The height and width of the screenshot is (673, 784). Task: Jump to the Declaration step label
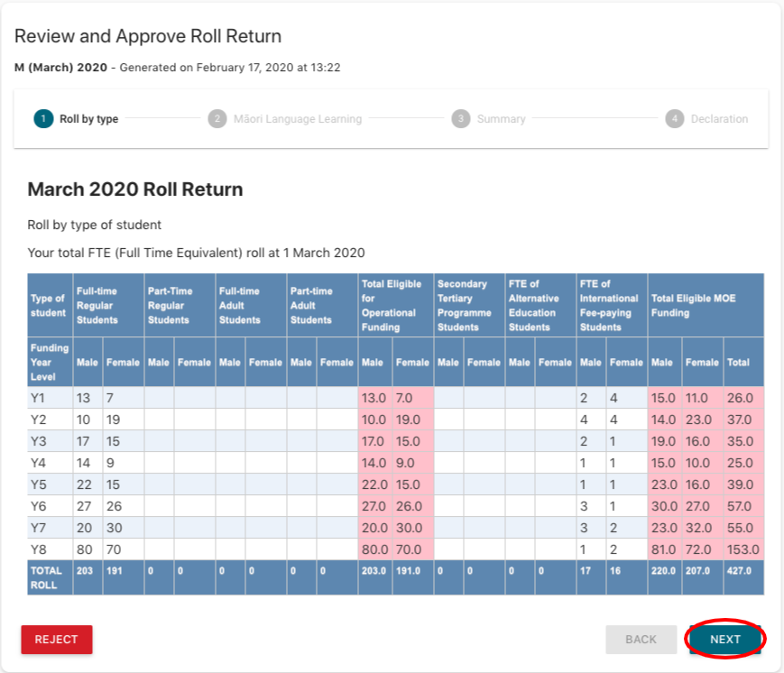(x=719, y=118)
